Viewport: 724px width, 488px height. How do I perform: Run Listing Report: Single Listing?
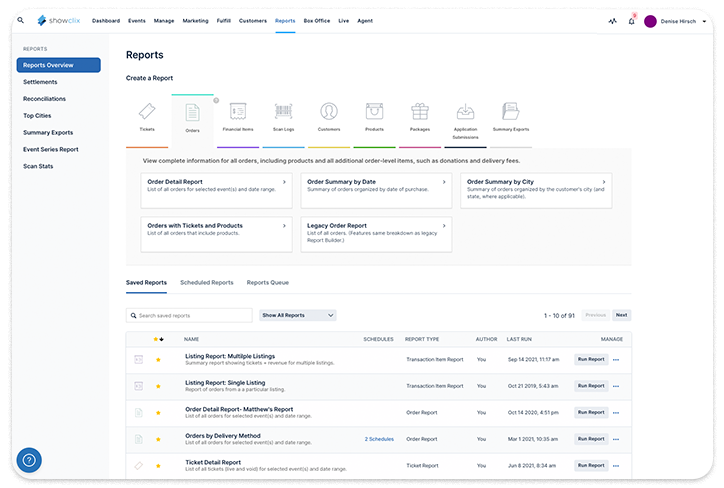pyautogui.click(x=591, y=386)
